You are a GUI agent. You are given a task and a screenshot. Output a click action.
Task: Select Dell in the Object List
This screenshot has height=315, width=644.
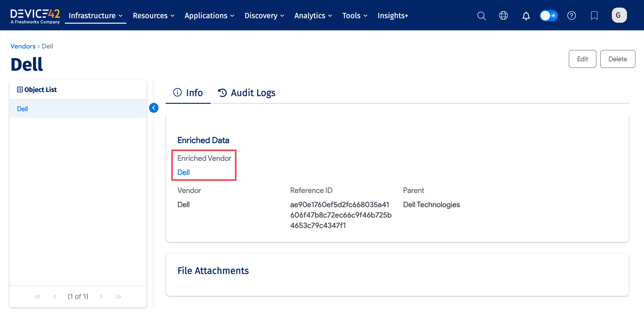(22, 109)
